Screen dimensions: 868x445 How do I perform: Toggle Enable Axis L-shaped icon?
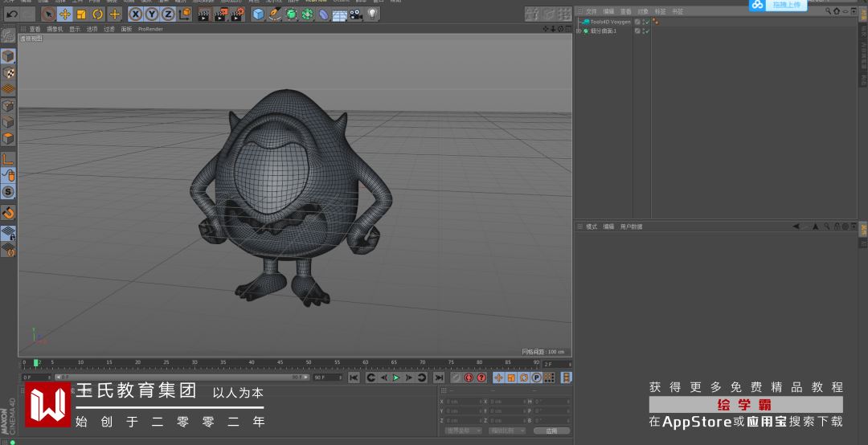(8, 159)
